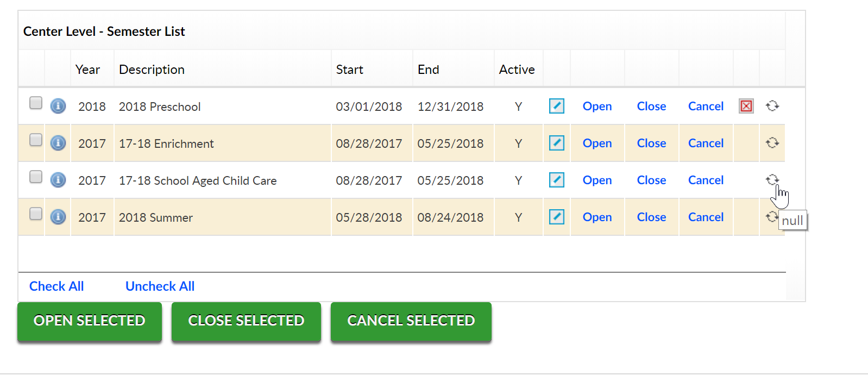Image resolution: width=868 pixels, height=388 pixels.
Task: Toggle checkbox for 17-18 School Aged Child Care
Action: coord(36,177)
